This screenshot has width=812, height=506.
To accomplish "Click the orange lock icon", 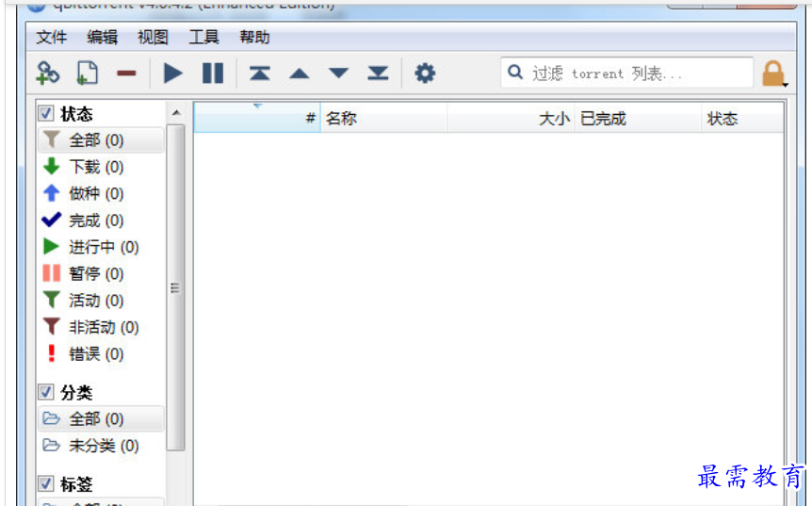I will [772, 73].
